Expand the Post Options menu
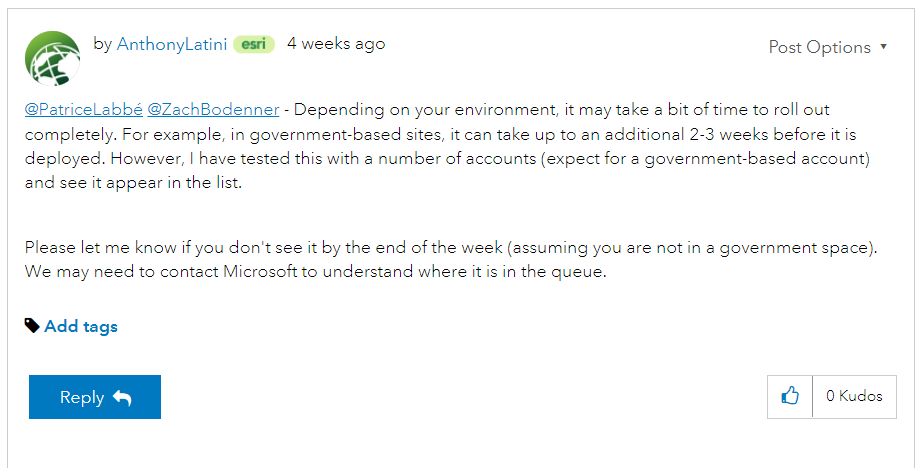The height and width of the screenshot is (468, 924). click(x=819, y=47)
